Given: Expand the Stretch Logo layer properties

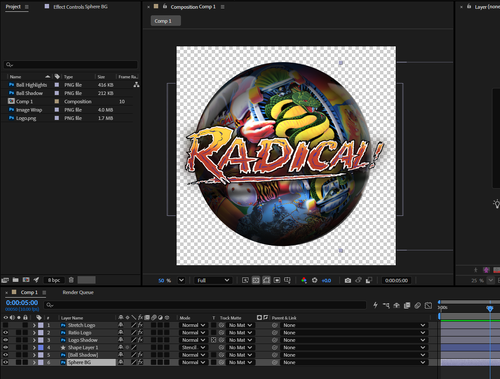Looking at the screenshot, I should (x=34, y=325).
